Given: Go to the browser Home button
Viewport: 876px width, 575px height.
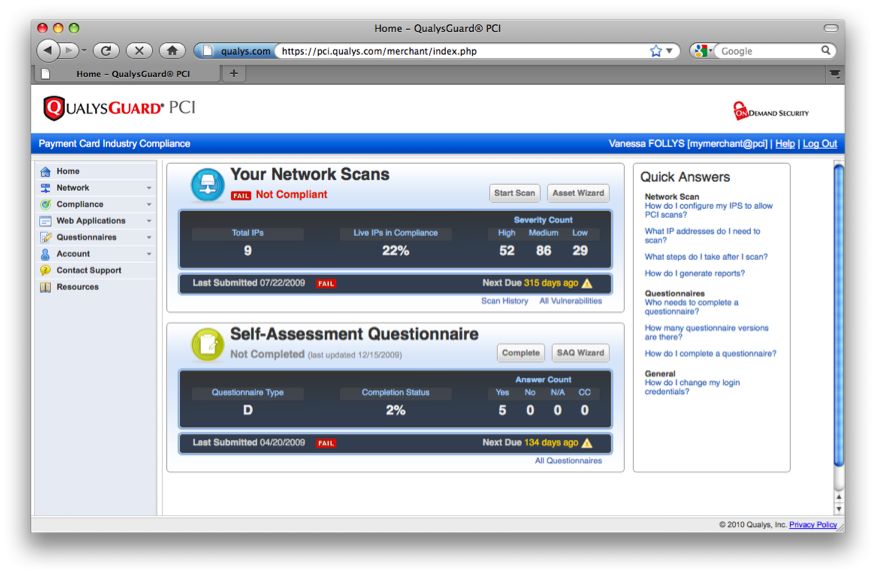Looking at the screenshot, I should (x=172, y=51).
